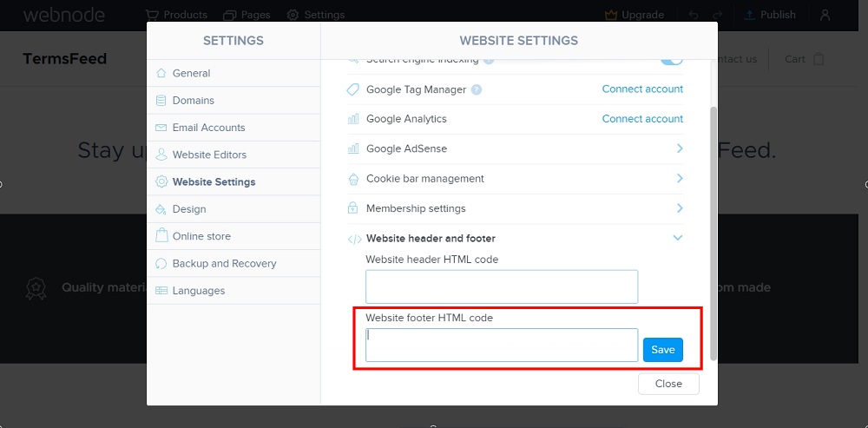The height and width of the screenshot is (428, 868).
Task: Connect account for Google Tag Manager
Action: click(x=642, y=89)
